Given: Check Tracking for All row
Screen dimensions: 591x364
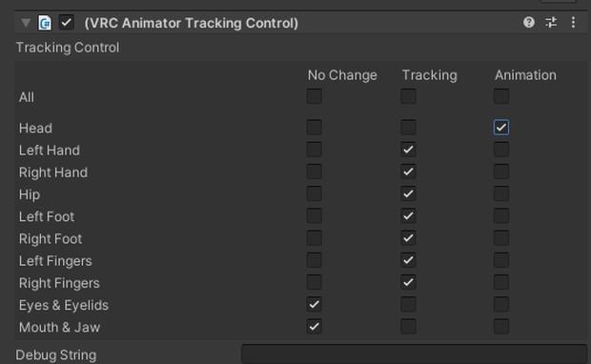Looking at the screenshot, I should coord(408,96).
